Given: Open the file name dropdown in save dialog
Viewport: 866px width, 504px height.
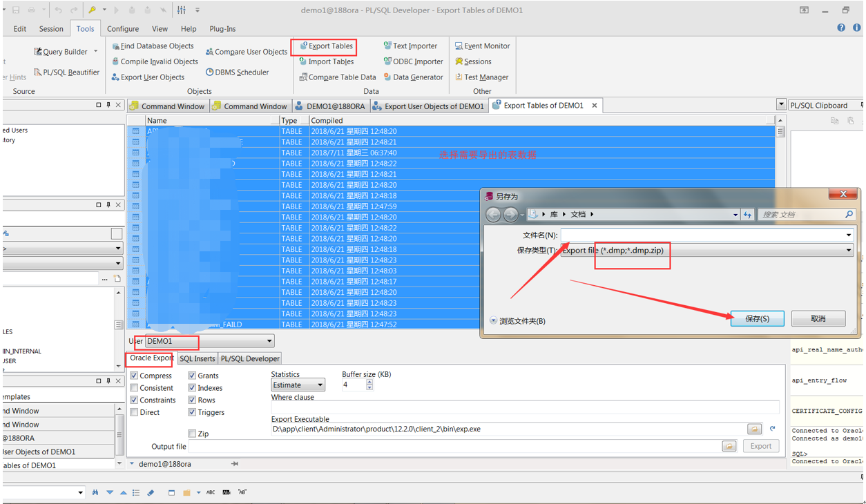Looking at the screenshot, I should coord(849,235).
